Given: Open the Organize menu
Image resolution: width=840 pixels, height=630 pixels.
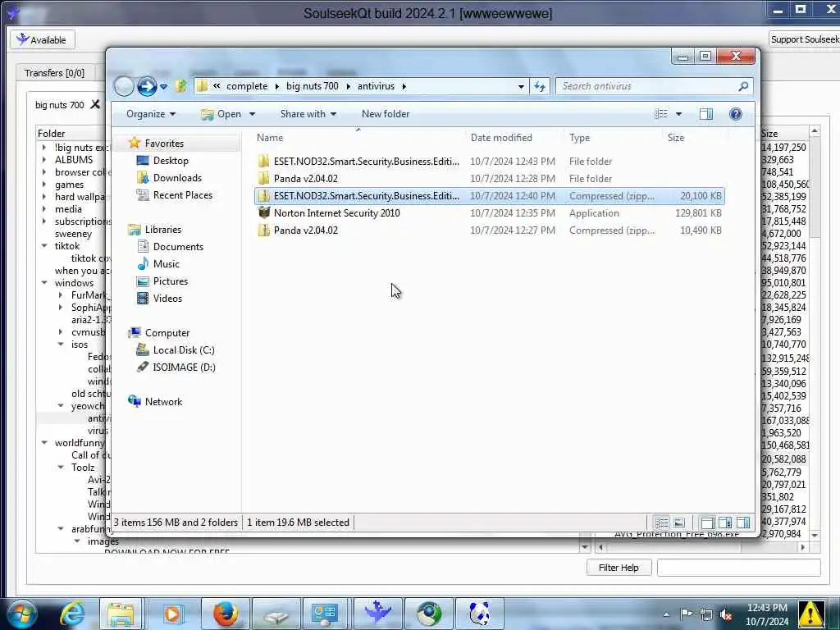Looking at the screenshot, I should coord(151,114).
